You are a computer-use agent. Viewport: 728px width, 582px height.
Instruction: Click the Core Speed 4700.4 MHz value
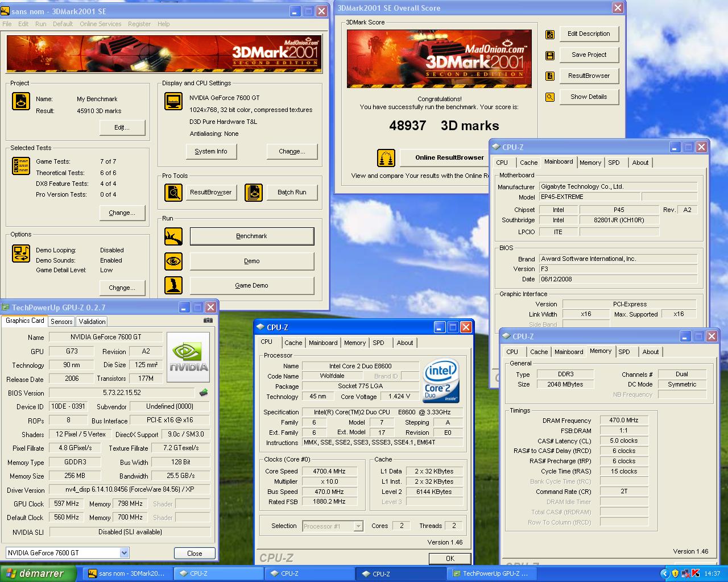coord(329,471)
